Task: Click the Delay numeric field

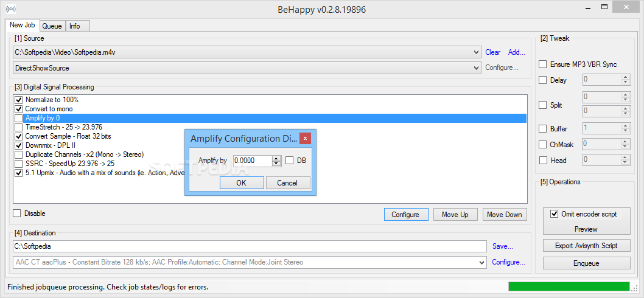Action: click(602, 80)
